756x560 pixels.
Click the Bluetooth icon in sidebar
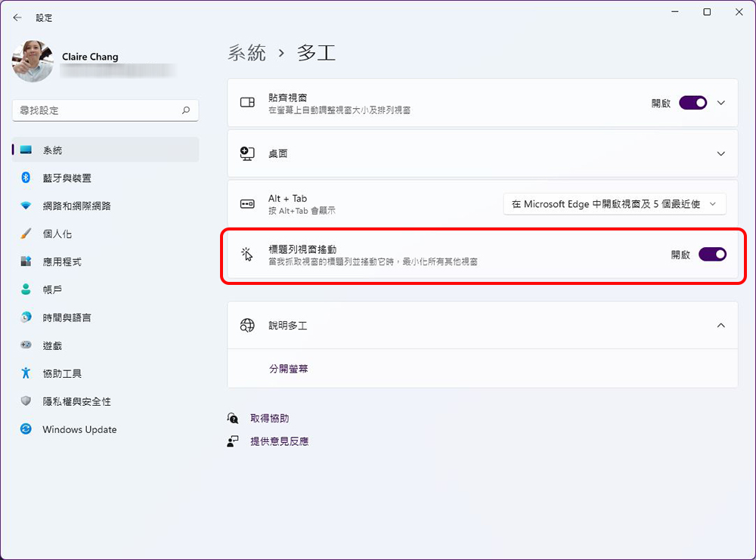click(26, 178)
